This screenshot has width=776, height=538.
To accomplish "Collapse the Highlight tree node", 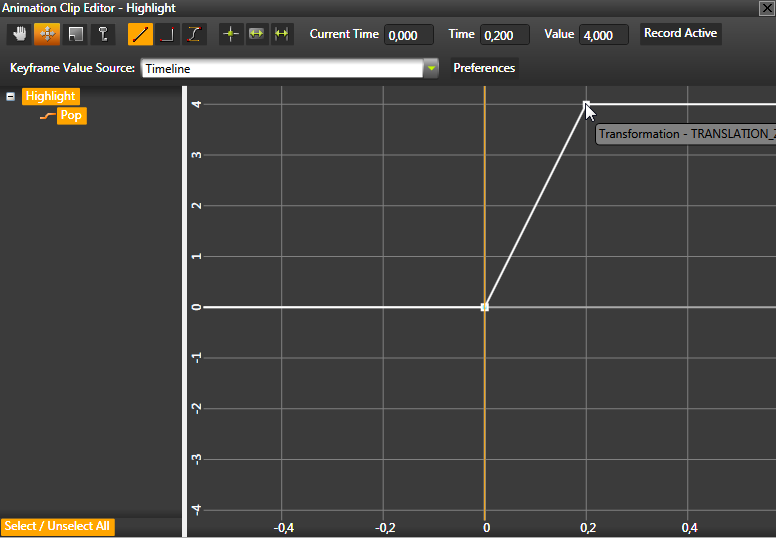I will pyautogui.click(x=11, y=97).
